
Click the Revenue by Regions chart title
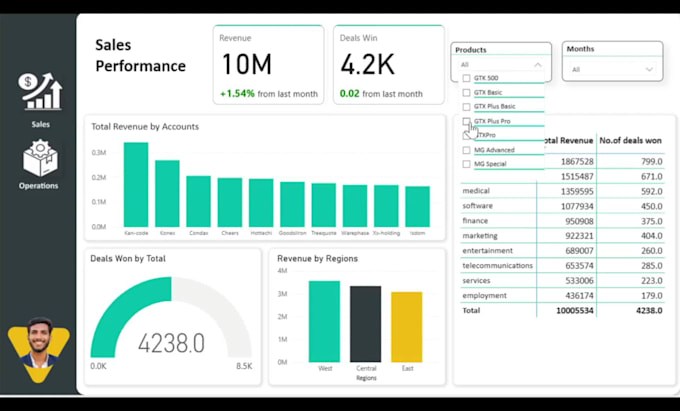(x=317, y=258)
